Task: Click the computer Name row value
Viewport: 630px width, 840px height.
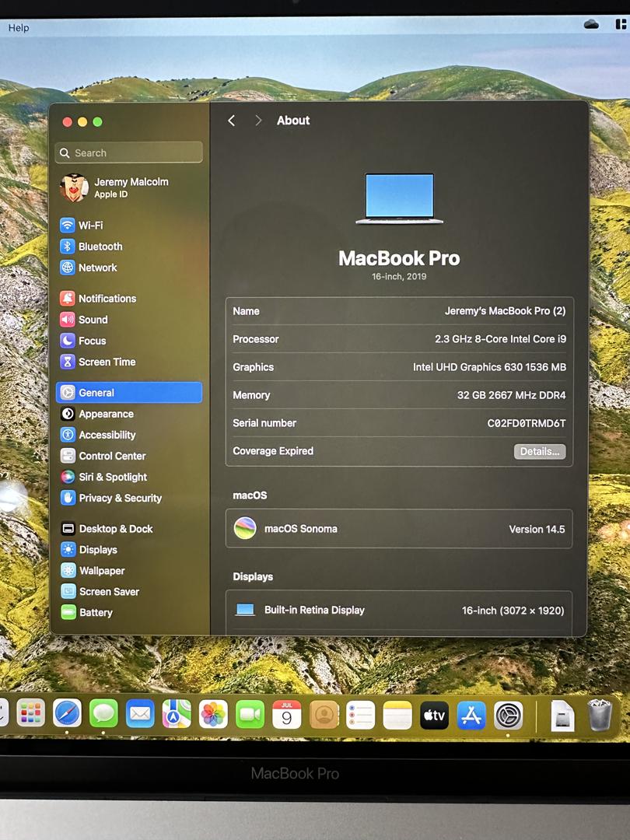Action: pos(505,310)
